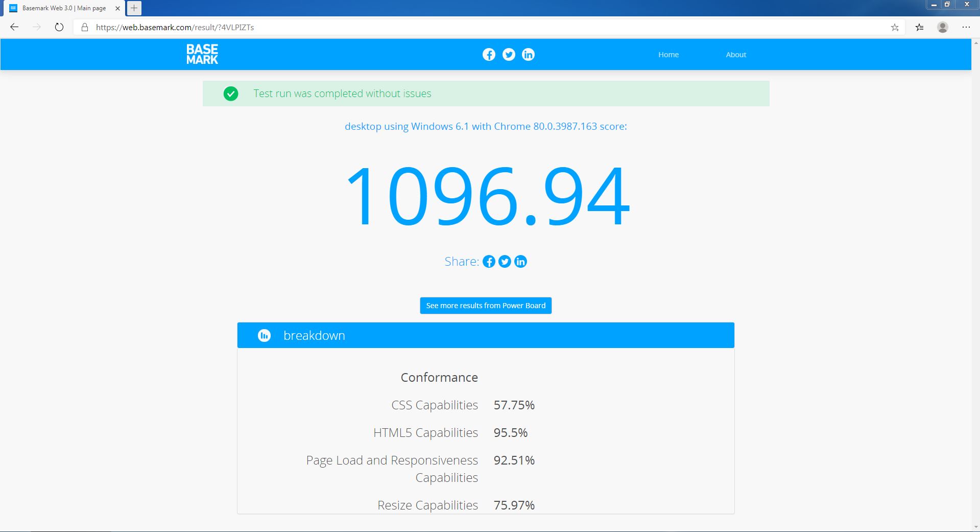Screen dimensions: 980x532
Task: Close the Basemark Web 3.0 tab
Action: coord(117,8)
